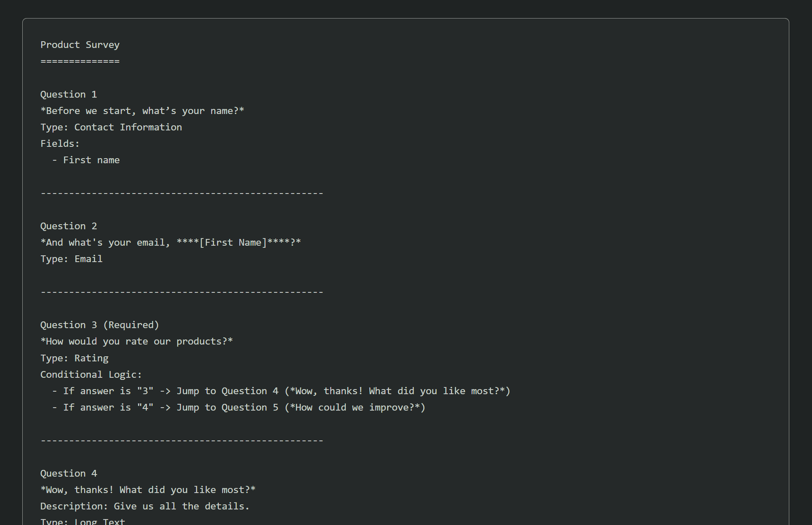This screenshot has height=525, width=812.
Task: Click the "Question 1" heading
Action: coord(69,95)
